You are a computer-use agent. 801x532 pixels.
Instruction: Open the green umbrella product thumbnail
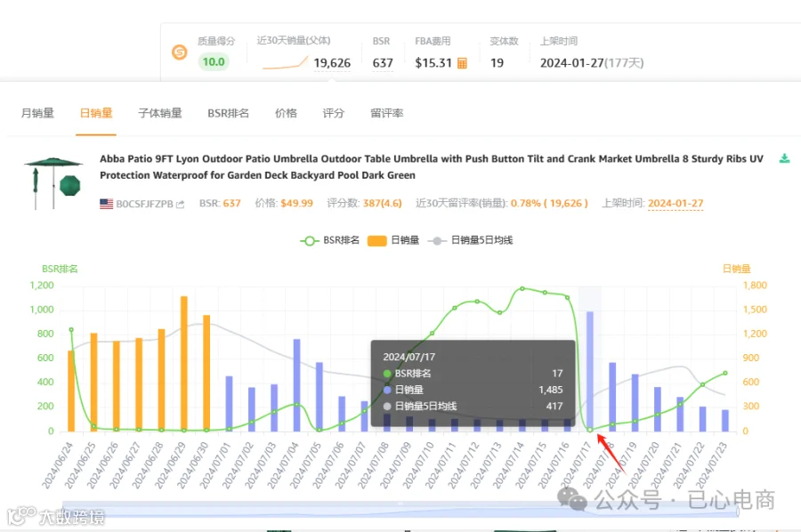point(53,182)
